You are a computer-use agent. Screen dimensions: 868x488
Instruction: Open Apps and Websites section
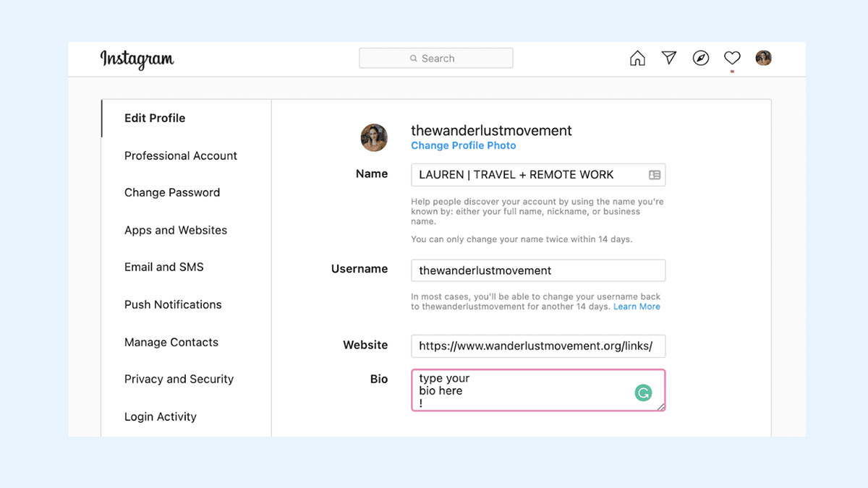click(x=176, y=230)
